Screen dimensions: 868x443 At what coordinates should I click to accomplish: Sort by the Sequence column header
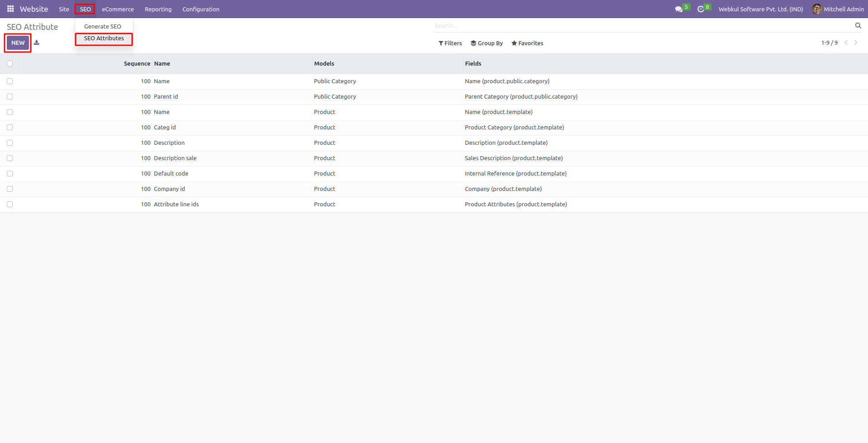[137, 64]
